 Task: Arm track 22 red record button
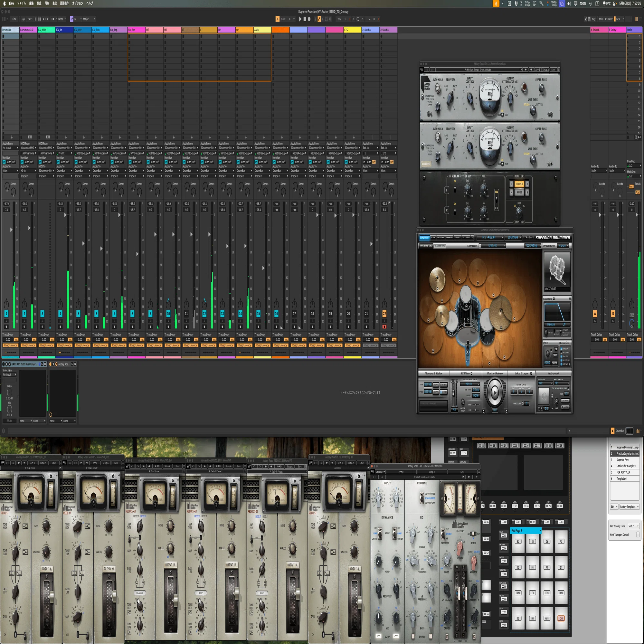tap(384, 327)
